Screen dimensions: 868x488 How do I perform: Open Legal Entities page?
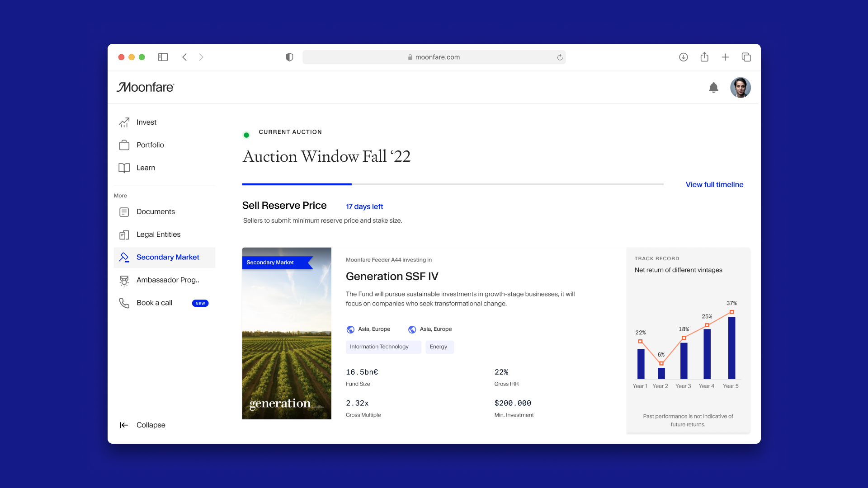click(x=158, y=235)
